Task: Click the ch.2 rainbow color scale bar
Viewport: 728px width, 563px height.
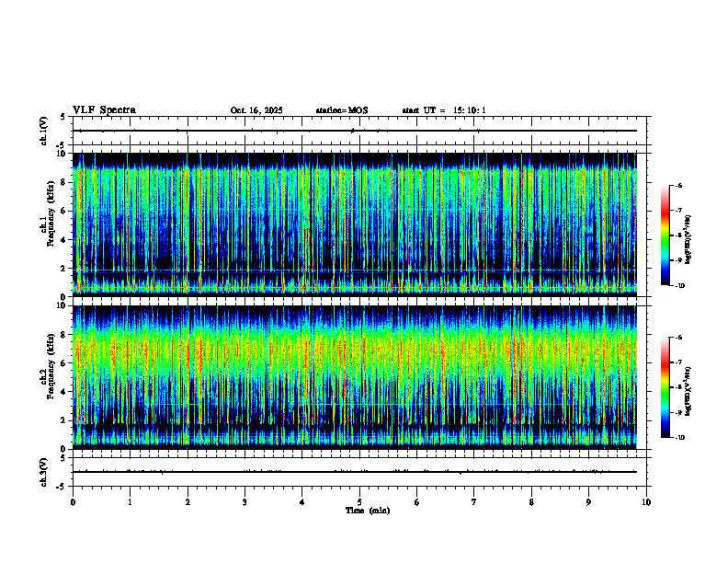Action: click(665, 387)
